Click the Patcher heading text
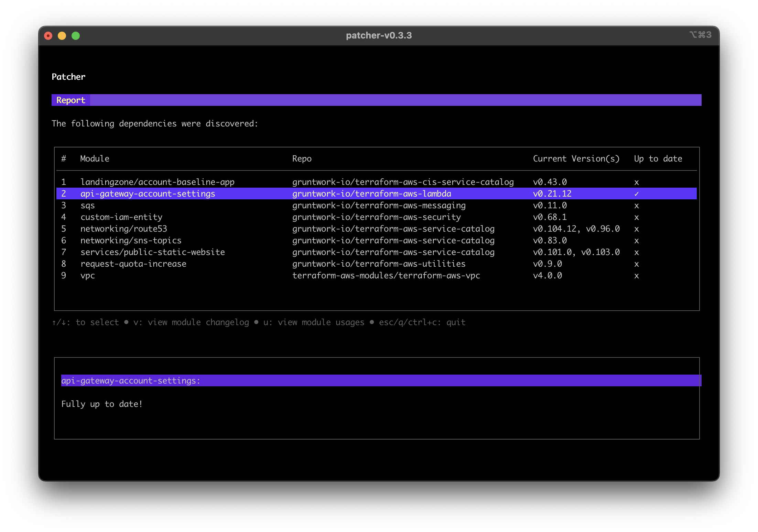Image resolution: width=758 pixels, height=532 pixels. click(x=68, y=77)
